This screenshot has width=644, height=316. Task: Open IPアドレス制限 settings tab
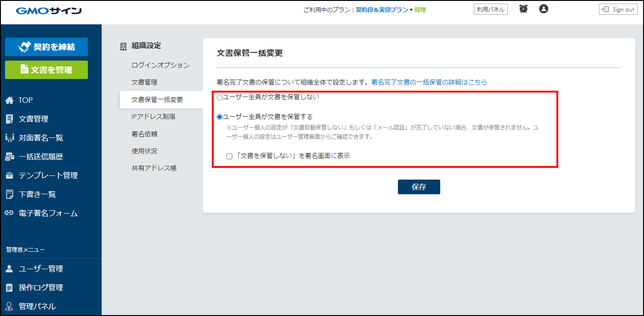click(x=153, y=117)
